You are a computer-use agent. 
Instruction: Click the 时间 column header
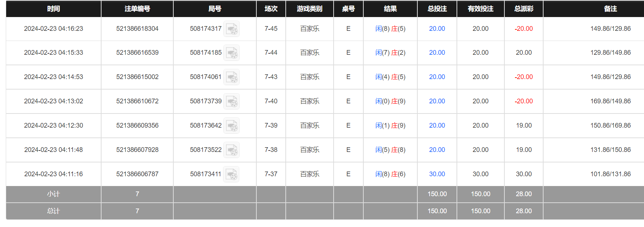click(53, 9)
